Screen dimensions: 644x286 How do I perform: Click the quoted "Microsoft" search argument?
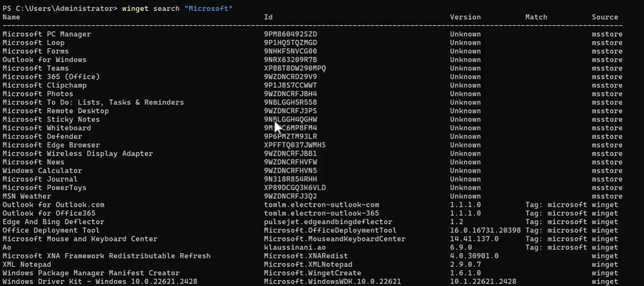(209, 8)
